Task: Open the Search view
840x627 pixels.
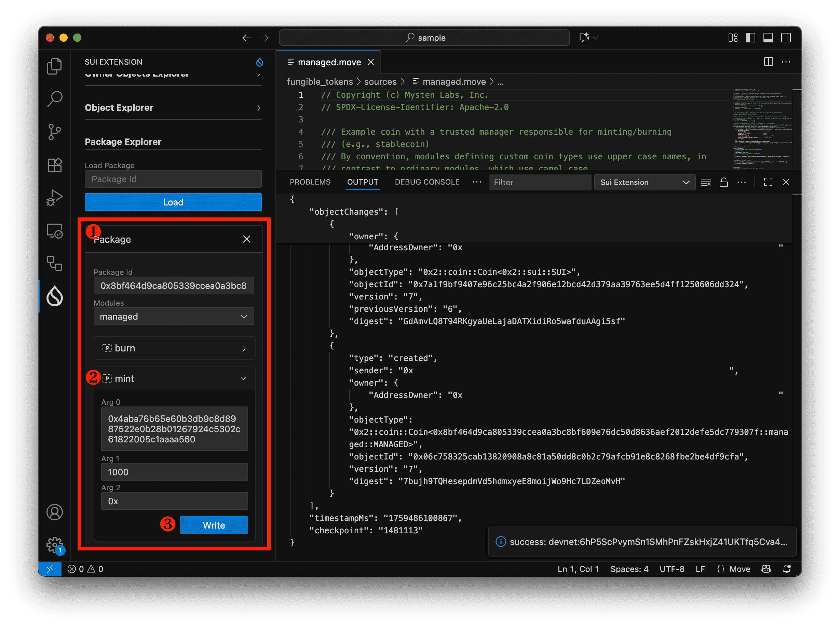Action: [55, 99]
